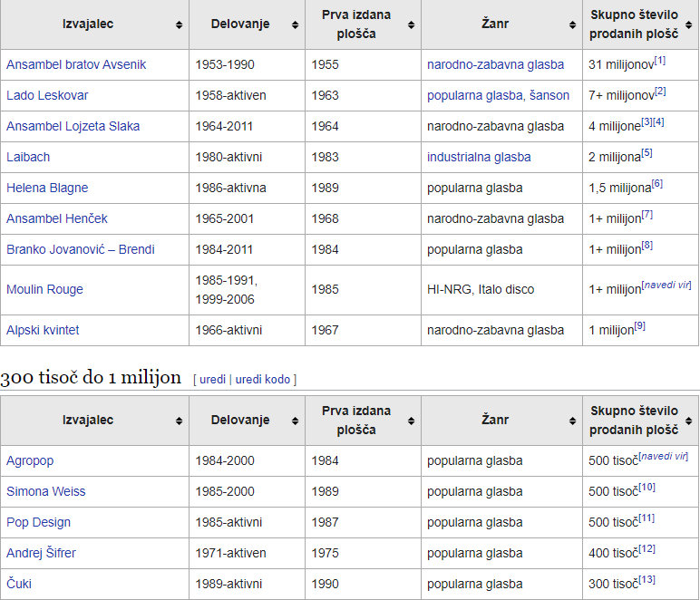Jump to reference [8] in Brendi row
The width and height of the screenshot is (700, 600).
pos(647,246)
